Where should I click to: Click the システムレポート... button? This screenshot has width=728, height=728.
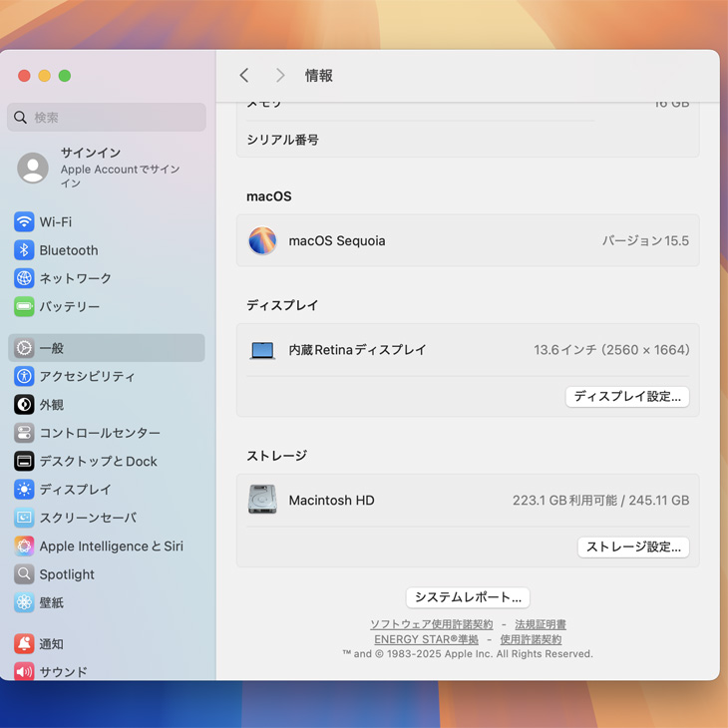[x=468, y=597]
